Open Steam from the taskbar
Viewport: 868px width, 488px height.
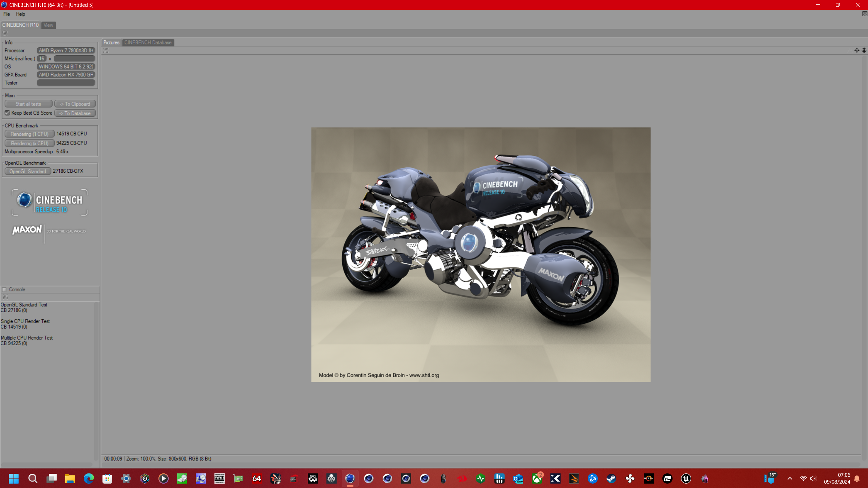611,479
